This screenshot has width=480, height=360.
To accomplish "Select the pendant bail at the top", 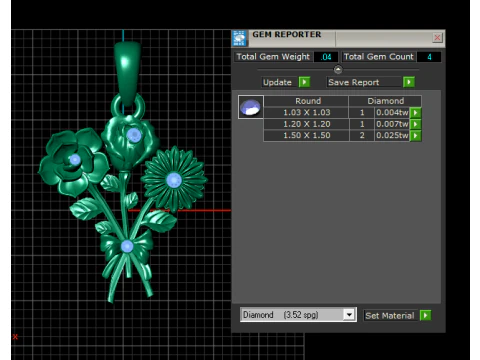I will click(127, 72).
